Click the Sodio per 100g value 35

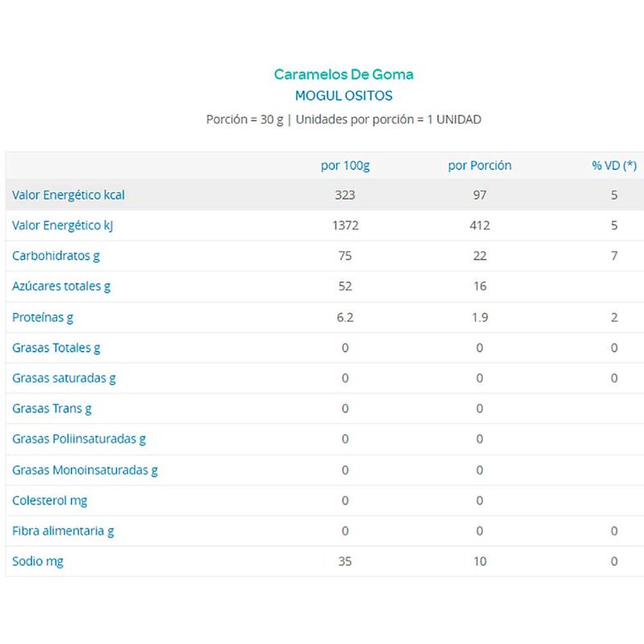[x=345, y=561]
